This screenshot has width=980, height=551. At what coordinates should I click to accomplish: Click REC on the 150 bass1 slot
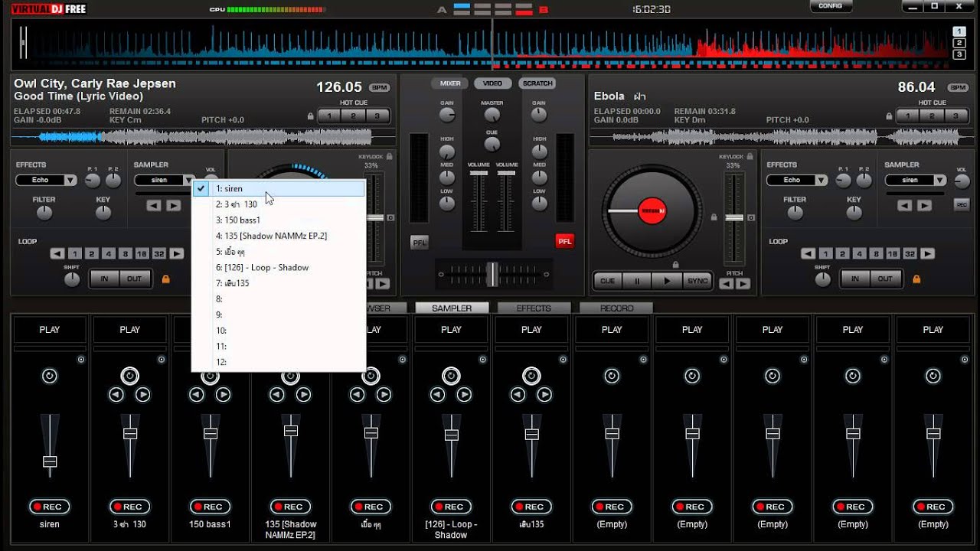click(x=211, y=507)
